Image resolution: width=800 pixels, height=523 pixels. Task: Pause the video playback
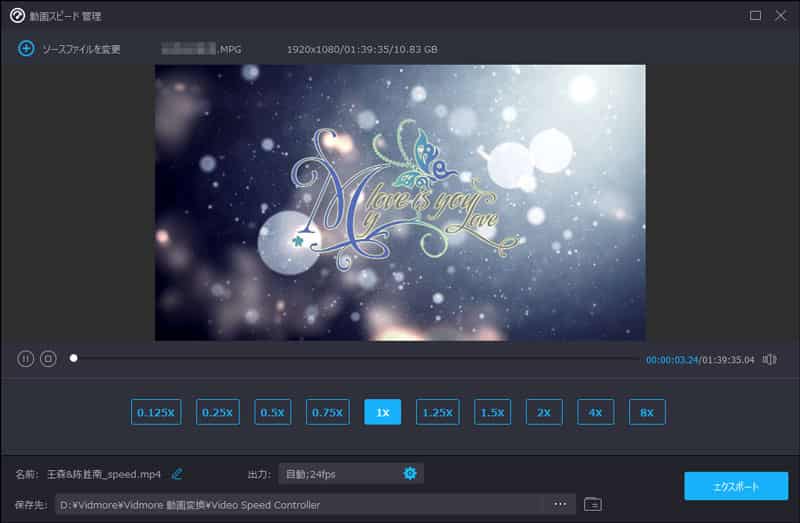(25, 358)
